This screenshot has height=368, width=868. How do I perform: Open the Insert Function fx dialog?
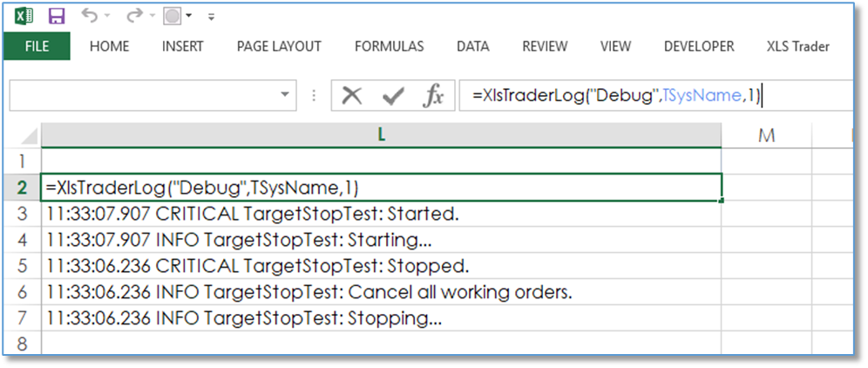433,96
